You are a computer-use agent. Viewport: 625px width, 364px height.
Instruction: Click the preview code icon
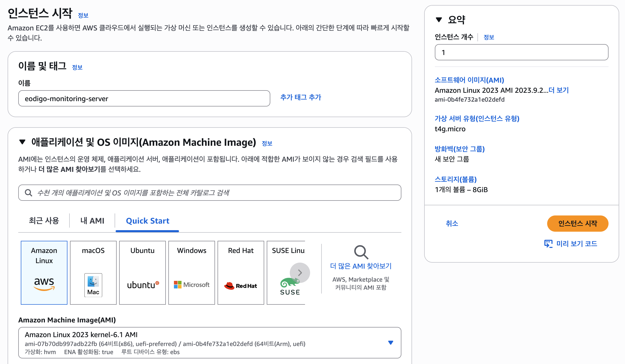pos(548,244)
